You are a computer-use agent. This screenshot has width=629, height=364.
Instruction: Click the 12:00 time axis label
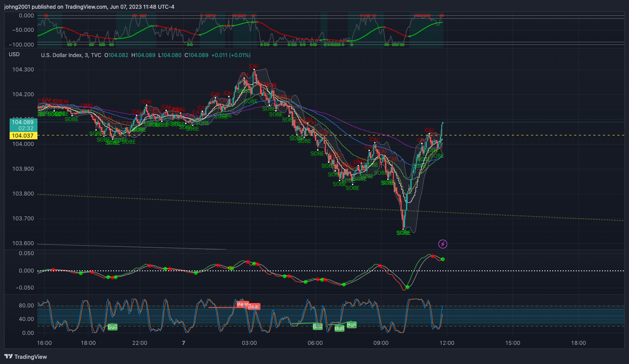click(447, 343)
